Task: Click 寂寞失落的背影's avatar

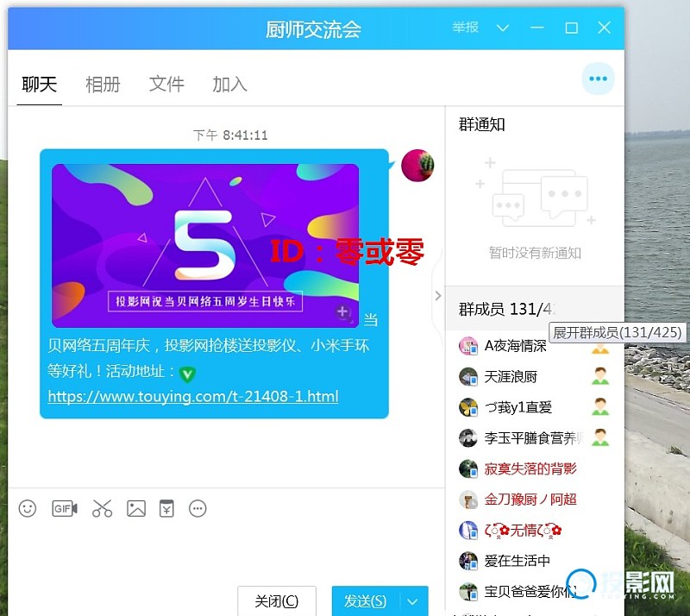Action: coord(468,469)
